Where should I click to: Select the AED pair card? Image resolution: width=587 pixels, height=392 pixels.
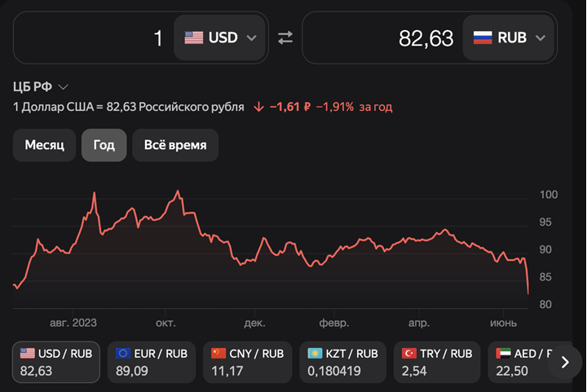click(523, 362)
